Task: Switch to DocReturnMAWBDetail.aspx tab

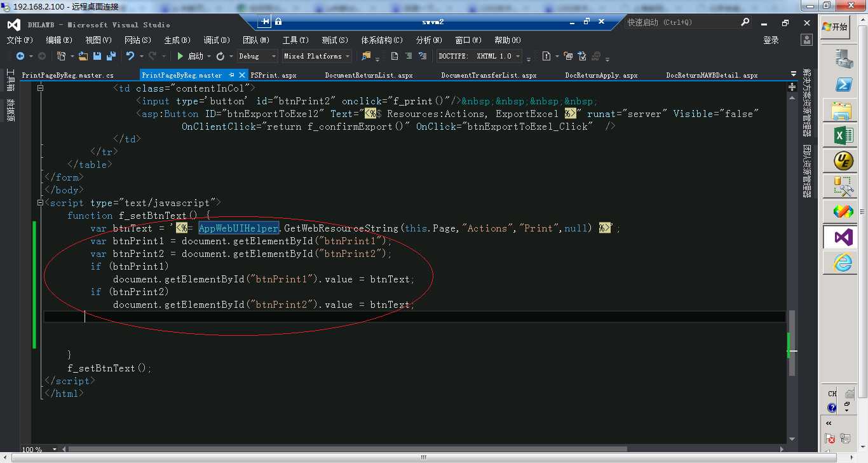Action: 712,75
